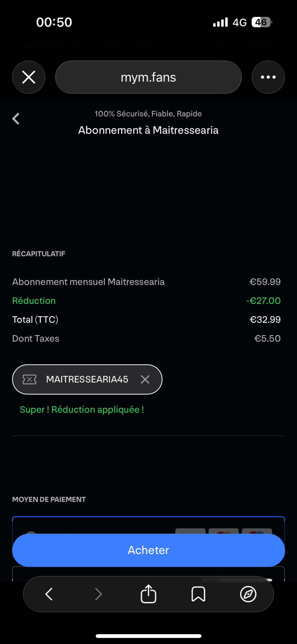The width and height of the screenshot is (297, 644).
Task: Close the in-app browser with the X
Action: click(29, 77)
